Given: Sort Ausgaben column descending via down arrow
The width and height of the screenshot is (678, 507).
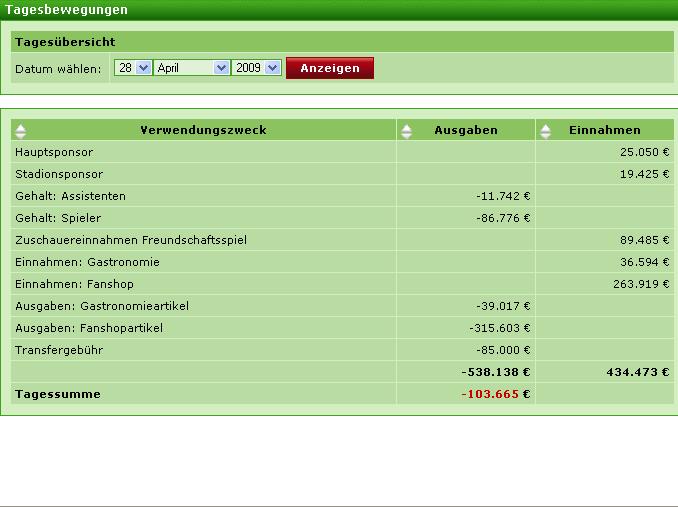Looking at the screenshot, I should coord(406,134).
